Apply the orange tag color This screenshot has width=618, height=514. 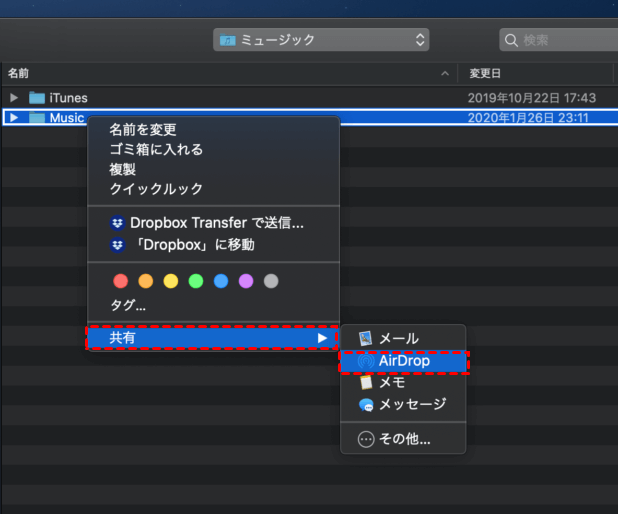146,281
